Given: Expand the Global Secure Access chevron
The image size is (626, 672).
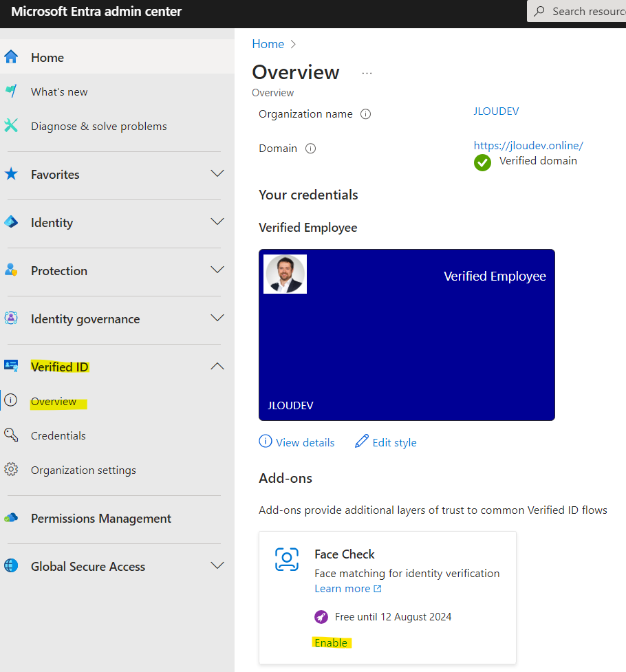Looking at the screenshot, I should [x=218, y=565].
